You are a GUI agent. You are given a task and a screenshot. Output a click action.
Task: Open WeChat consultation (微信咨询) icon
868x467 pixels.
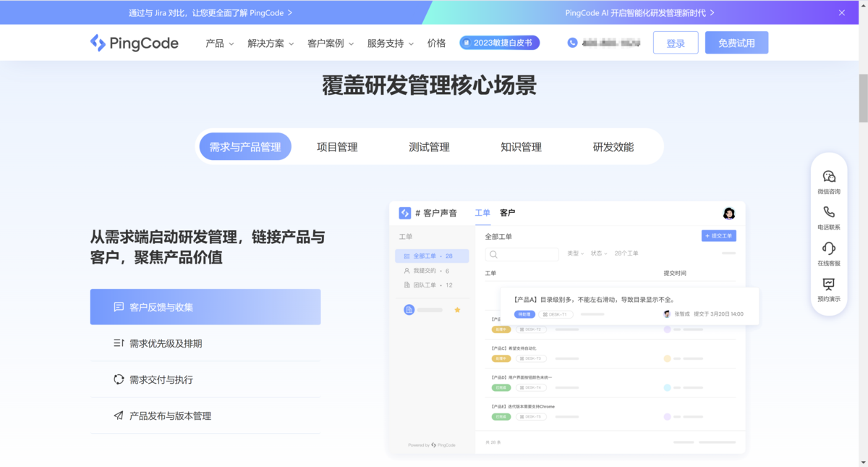click(829, 176)
